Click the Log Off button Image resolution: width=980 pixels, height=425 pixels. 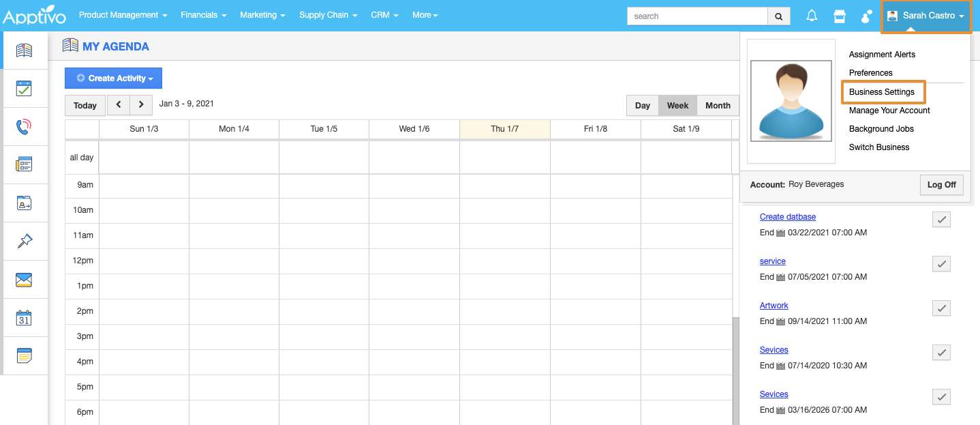(941, 185)
